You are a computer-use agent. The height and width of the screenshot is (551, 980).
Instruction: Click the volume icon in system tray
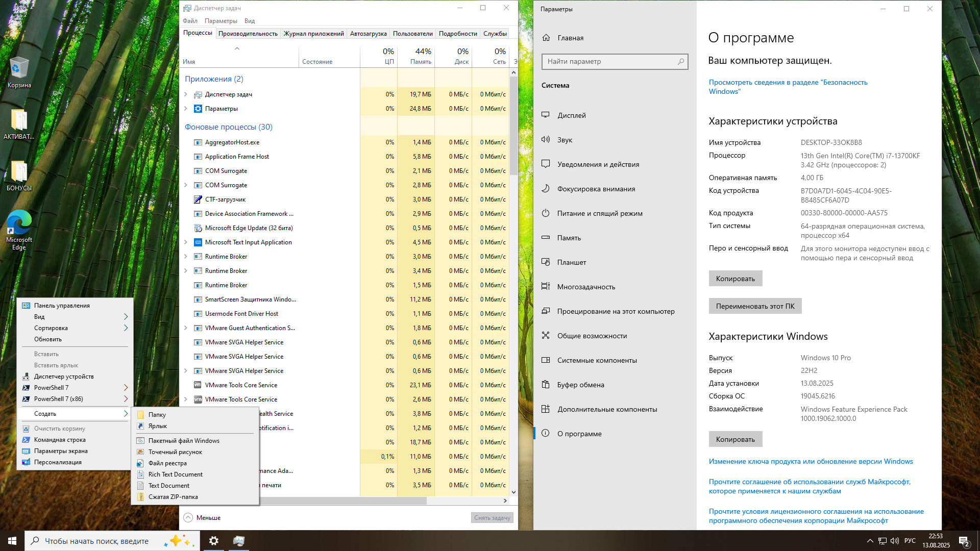[894, 541]
